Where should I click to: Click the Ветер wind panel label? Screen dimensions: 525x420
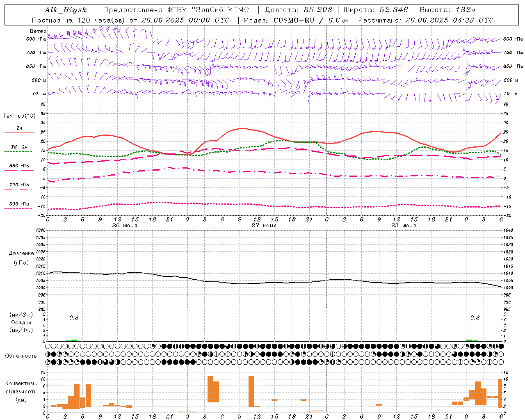point(38,31)
